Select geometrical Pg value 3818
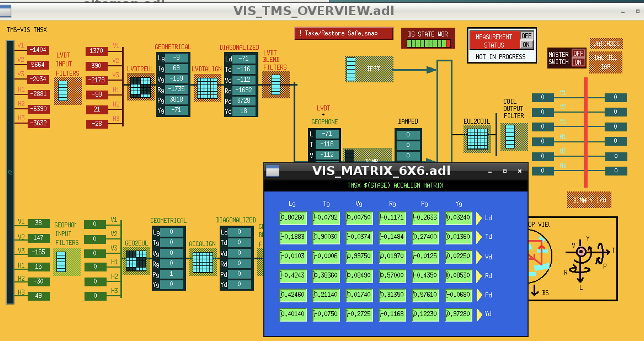644x341 pixels. pyautogui.click(x=177, y=100)
